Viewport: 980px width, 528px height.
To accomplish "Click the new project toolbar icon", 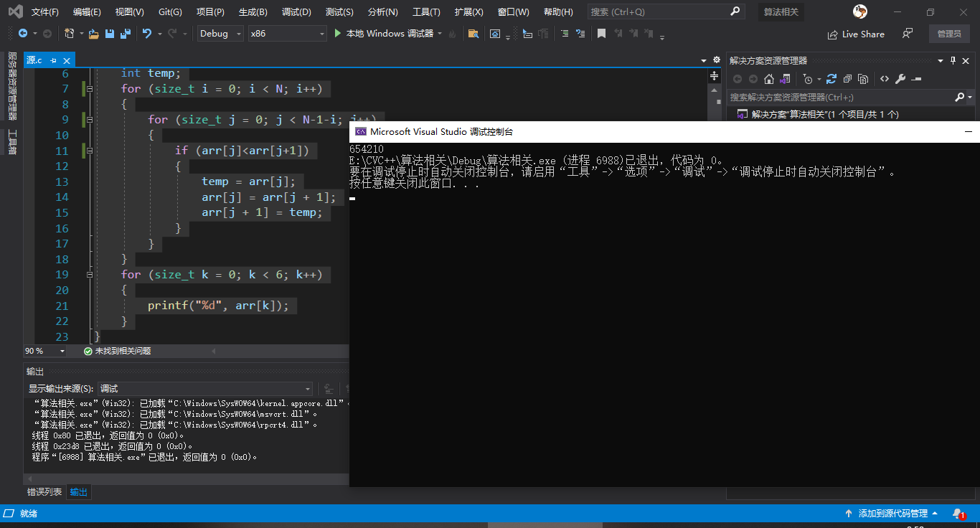I will 69,34.
